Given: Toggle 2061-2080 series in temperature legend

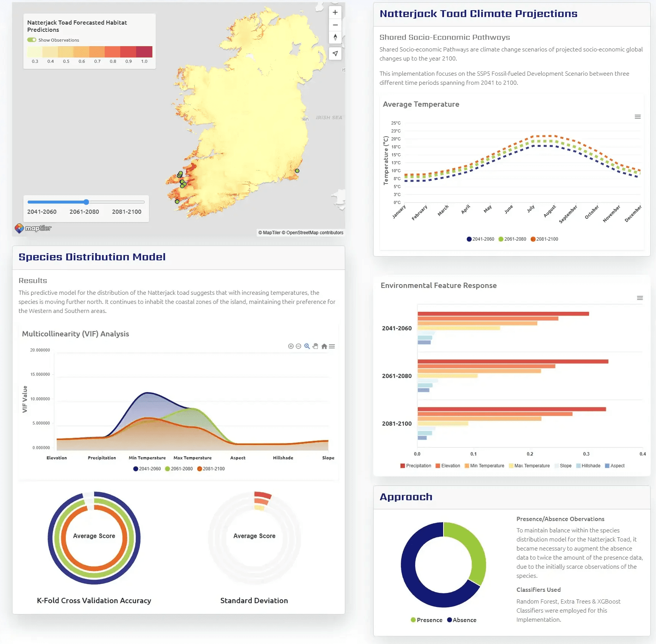Looking at the screenshot, I should (x=512, y=239).
